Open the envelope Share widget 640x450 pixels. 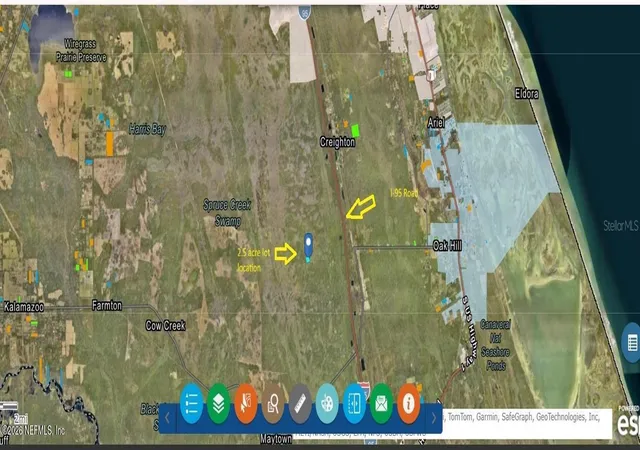point(381,403)
